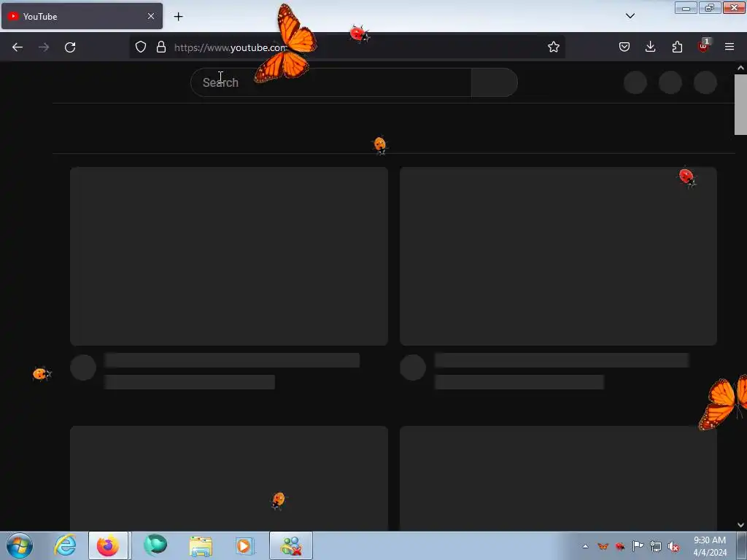Open the messenger people icon on taskbar

point(291,545)
